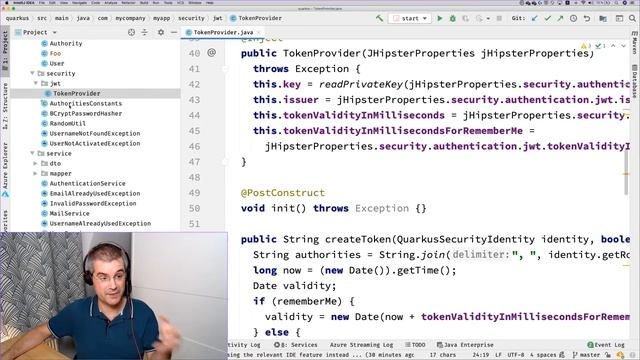Image resolution: width=640 pixels, height=360 pixels.
Task: Open the Azure Explorer side tab
Action: pyautogui.click(x=5, y=169)
